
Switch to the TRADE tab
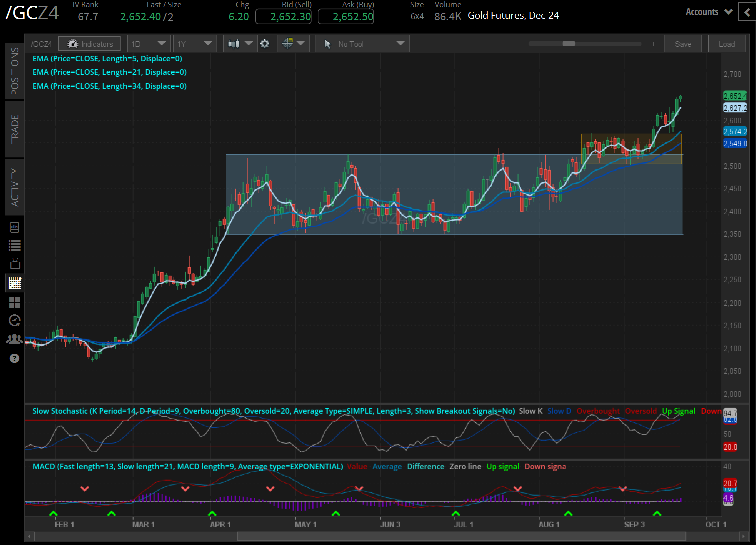[14, 130]
